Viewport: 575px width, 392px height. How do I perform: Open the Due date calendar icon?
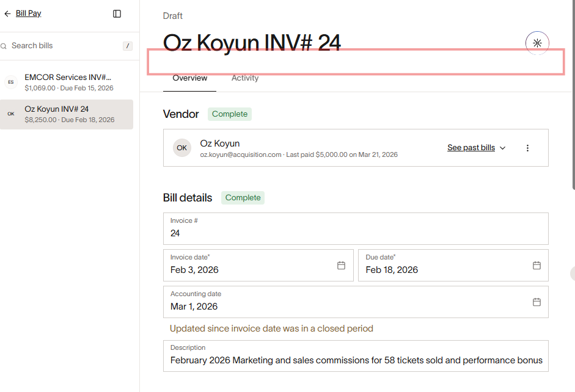pos(537,265)
